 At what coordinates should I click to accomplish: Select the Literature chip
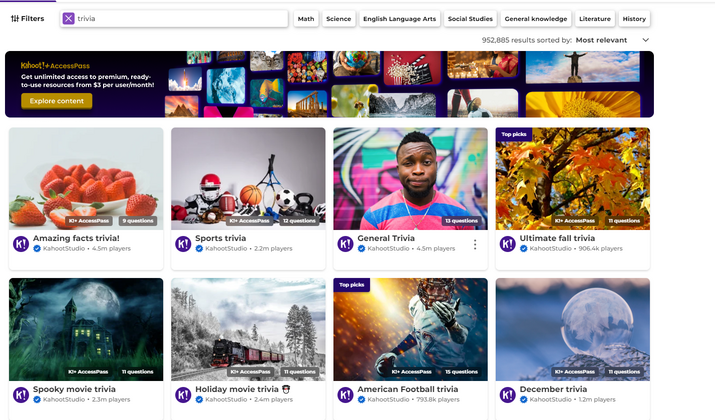[x=595, y=19]
